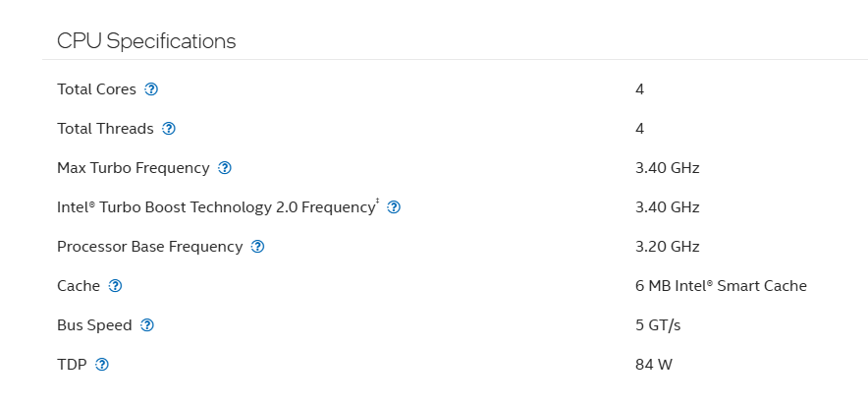
Task: Click the 3.20 GHz base frequency value
Action: pyautogui.click(x=667, y=247)
